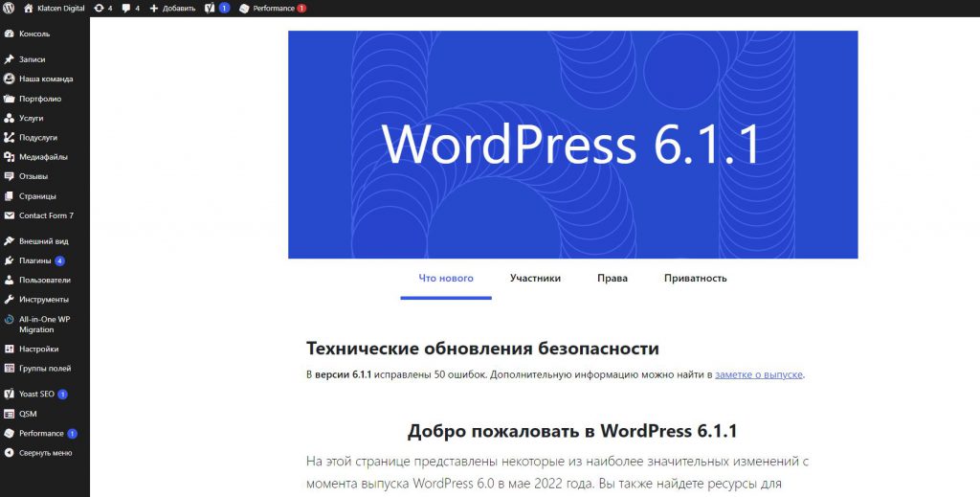Click the Yoast SEO sidebar icon

tap(9, 395)
